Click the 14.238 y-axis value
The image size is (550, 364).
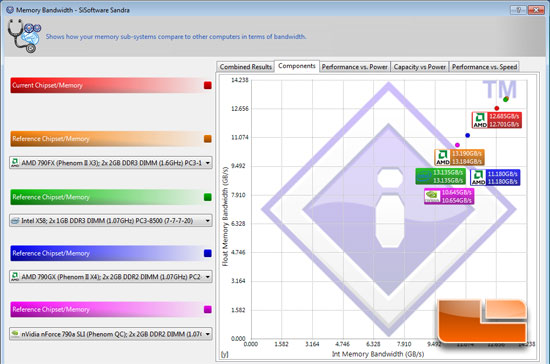point(240,80)
